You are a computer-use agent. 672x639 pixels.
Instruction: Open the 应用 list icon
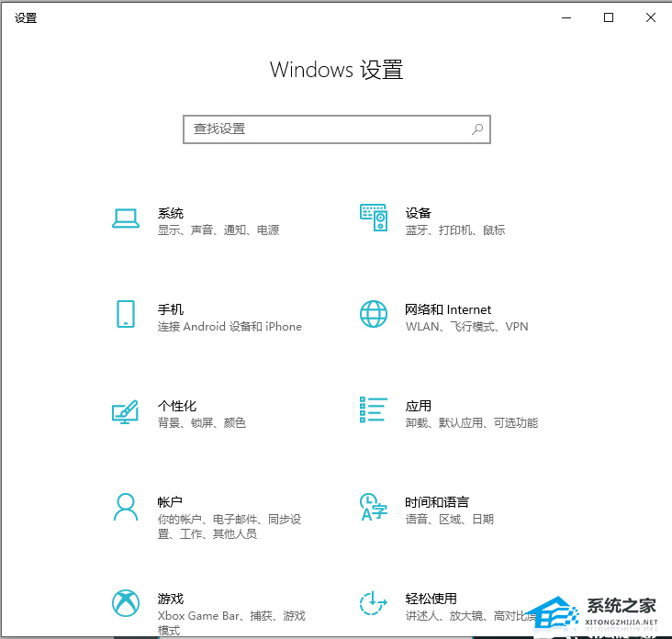click(374, 409)
